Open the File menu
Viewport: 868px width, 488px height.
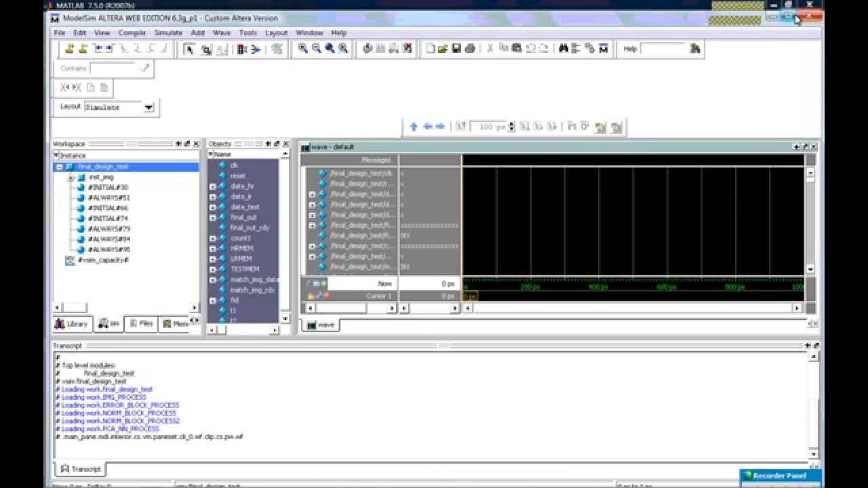60,33
